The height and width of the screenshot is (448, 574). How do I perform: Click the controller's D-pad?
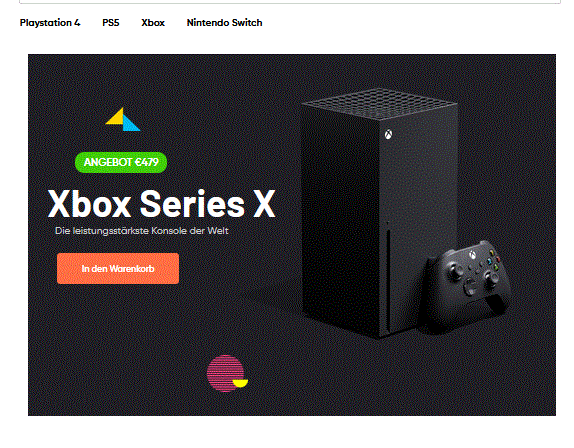pos(470,286)
